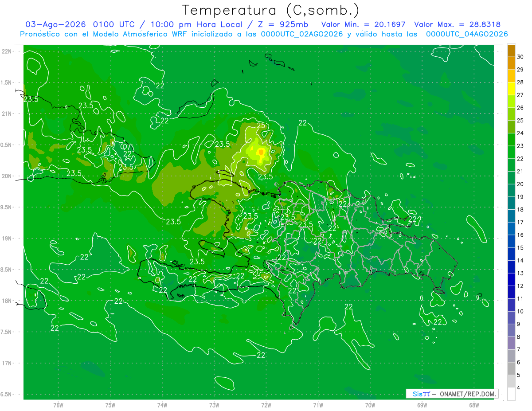Click the "17N" latitude axis label
This screenshot has height=411, width=532.
click(7, 363)
